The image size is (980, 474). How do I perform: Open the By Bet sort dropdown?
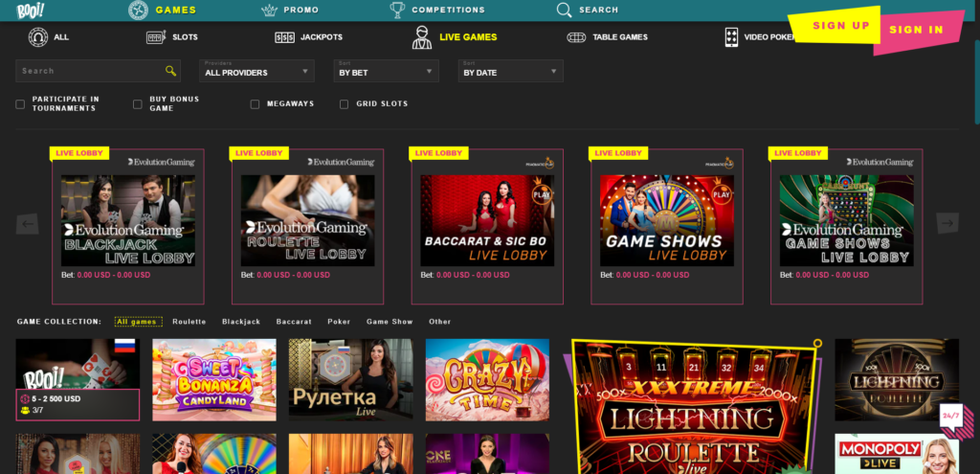[x=387, y=71]
